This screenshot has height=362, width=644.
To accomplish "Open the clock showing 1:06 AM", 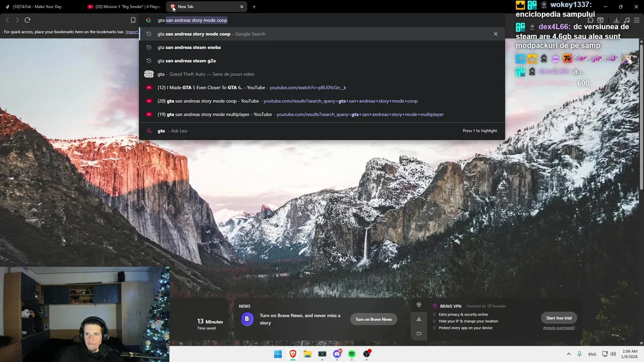I will pyautogui.click(x=630, y=354).
